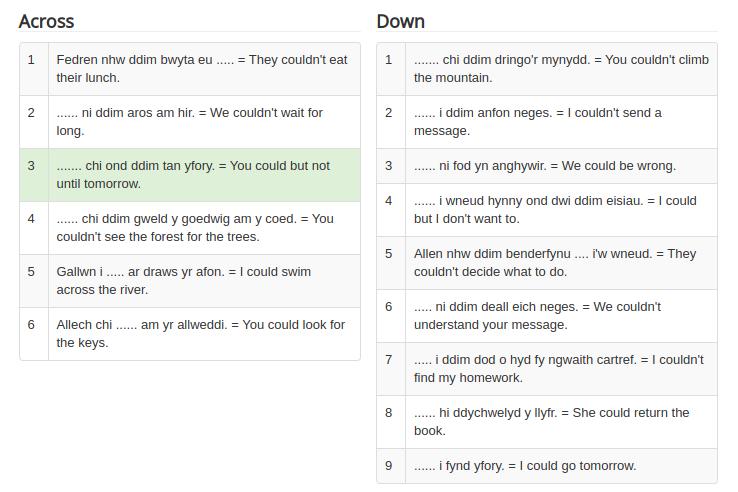This screenshot has width=738, height=492.
Task: Click number cell 9 in Down list
Action: pyautogui.click(x=391, y=466)
